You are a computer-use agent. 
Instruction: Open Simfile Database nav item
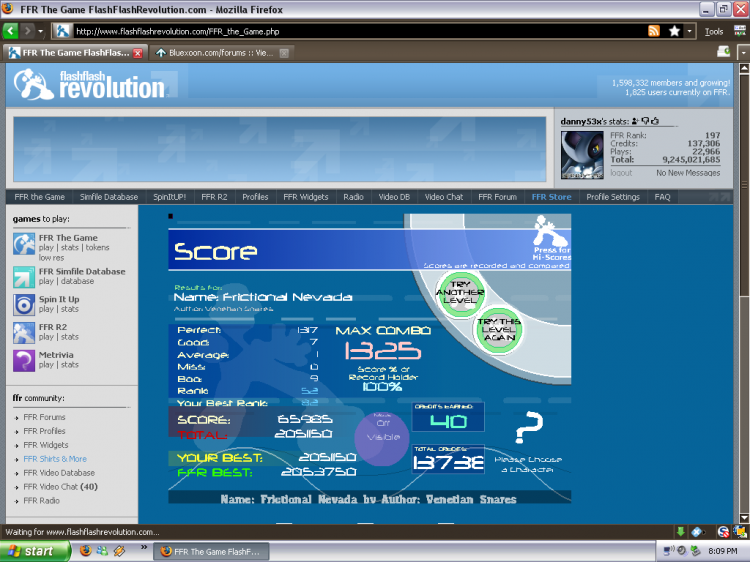(109, 197)
